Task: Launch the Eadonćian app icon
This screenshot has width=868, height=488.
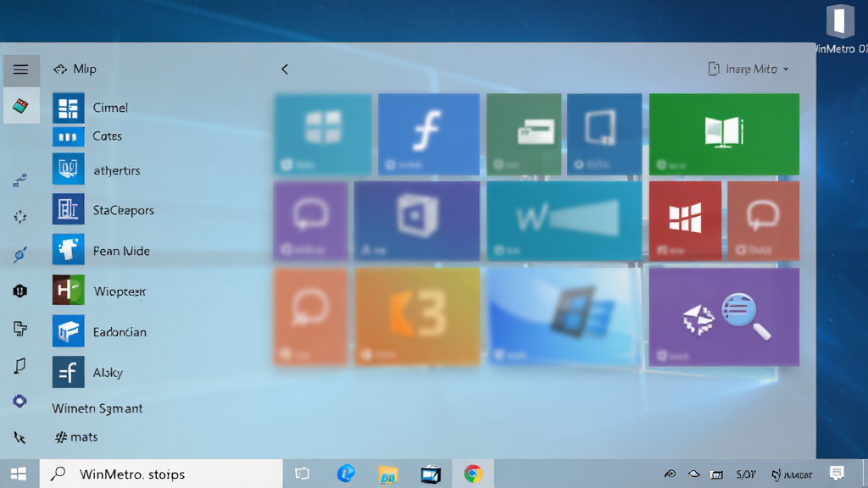Action: coord(68,331)
